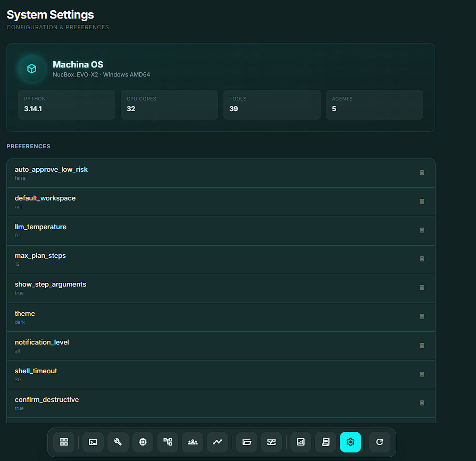Click the Tools count stat card

click(272, 105)
